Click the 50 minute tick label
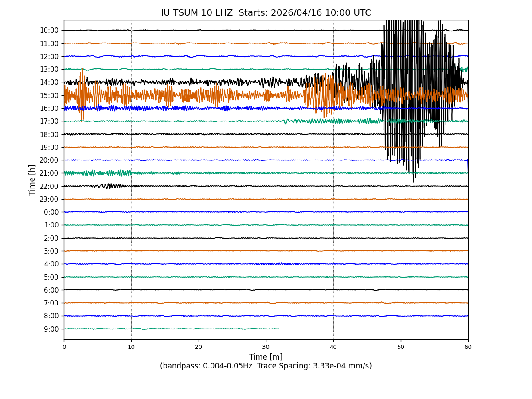The width and height of the screenshot is (532, 399). pos(401,347)
